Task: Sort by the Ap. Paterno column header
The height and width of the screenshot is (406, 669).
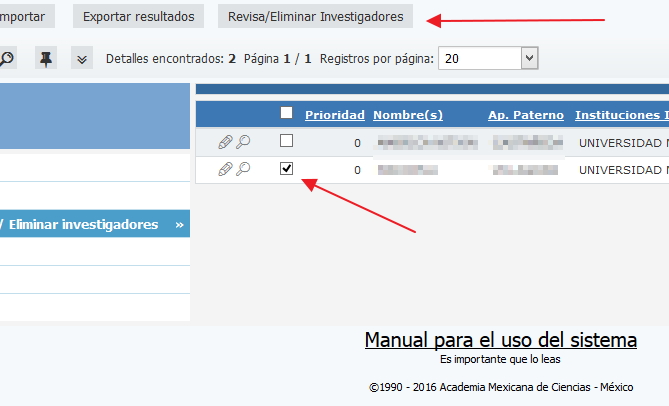Action: (525, 115)
